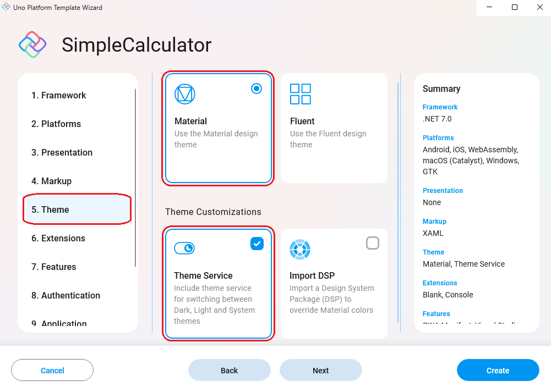
Task: Click the Uno Platform logo in title bar
Action: (x=8, y=7)
